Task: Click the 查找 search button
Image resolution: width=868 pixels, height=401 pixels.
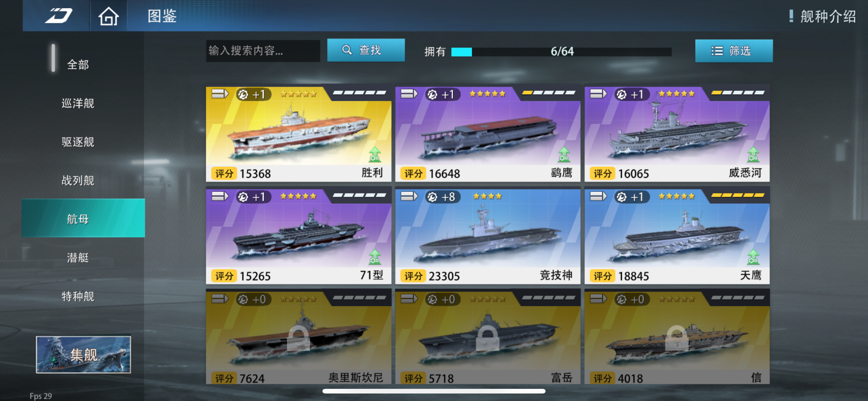Action: (366, 50)
